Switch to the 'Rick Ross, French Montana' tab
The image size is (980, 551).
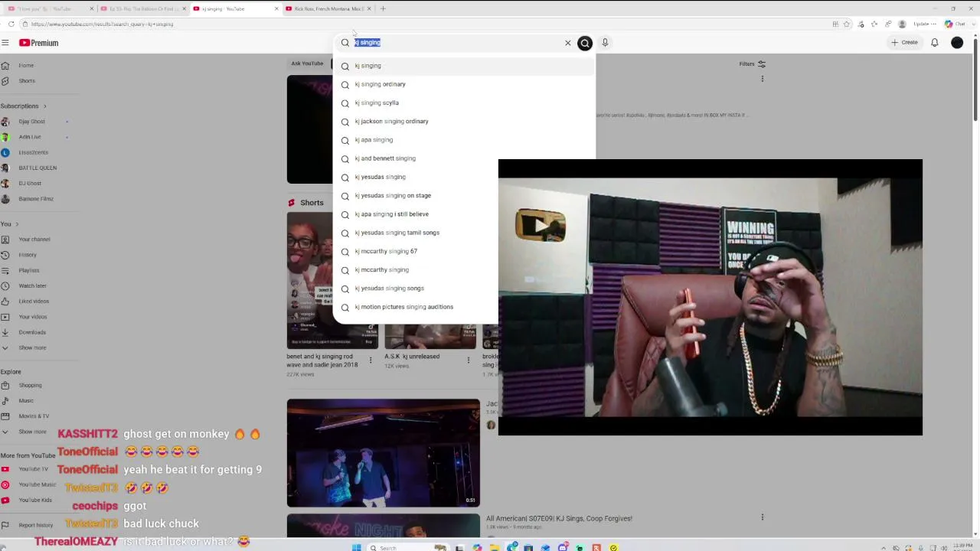pyautogui.click(x=328, y=8)
